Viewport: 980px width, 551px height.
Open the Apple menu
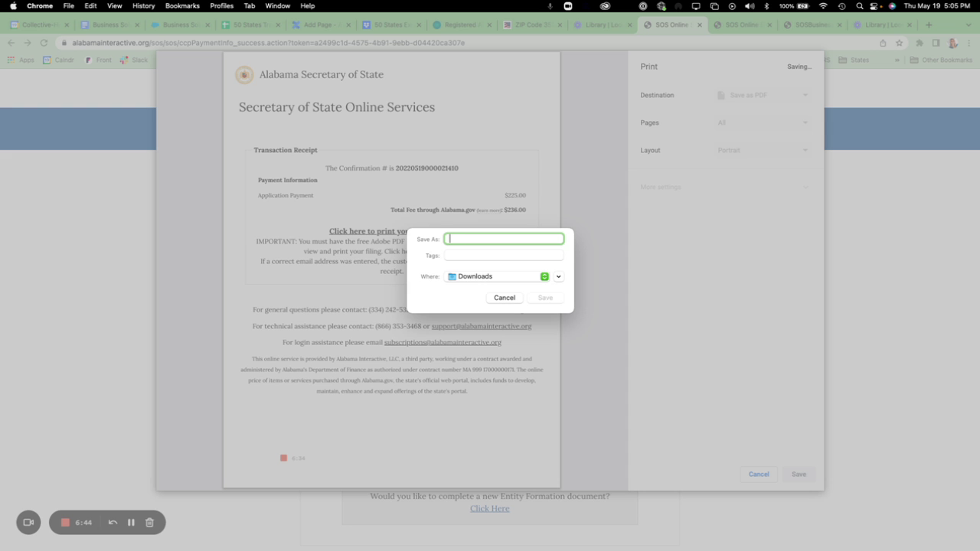pos(13,5)
